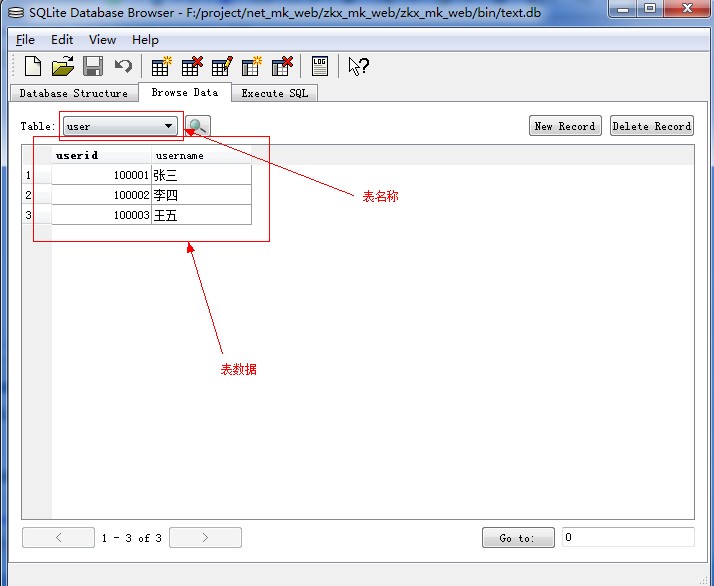This screenshot has height=586, width=714.
Task: Go to previous page with left arrow button
Action: pos(58,538)
